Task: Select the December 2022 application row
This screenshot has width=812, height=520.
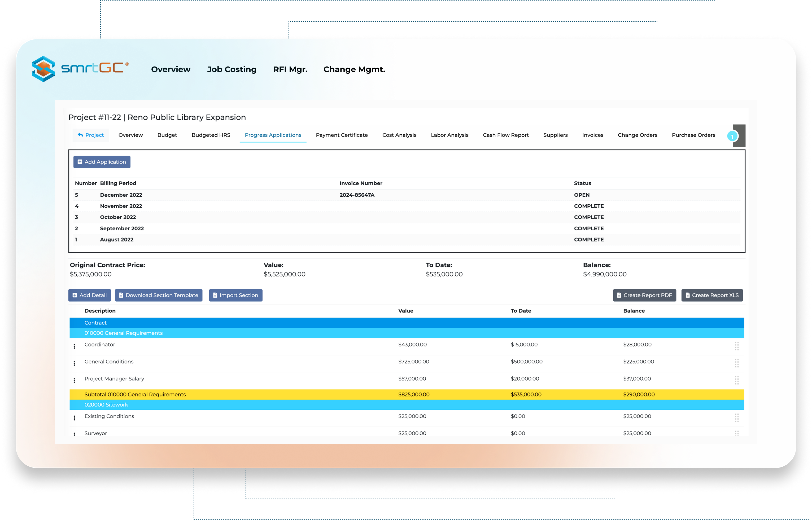Action: click(121, 195)
